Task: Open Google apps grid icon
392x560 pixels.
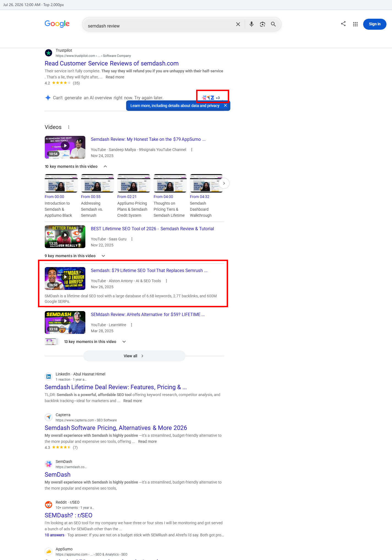Action: coord(355,24)
